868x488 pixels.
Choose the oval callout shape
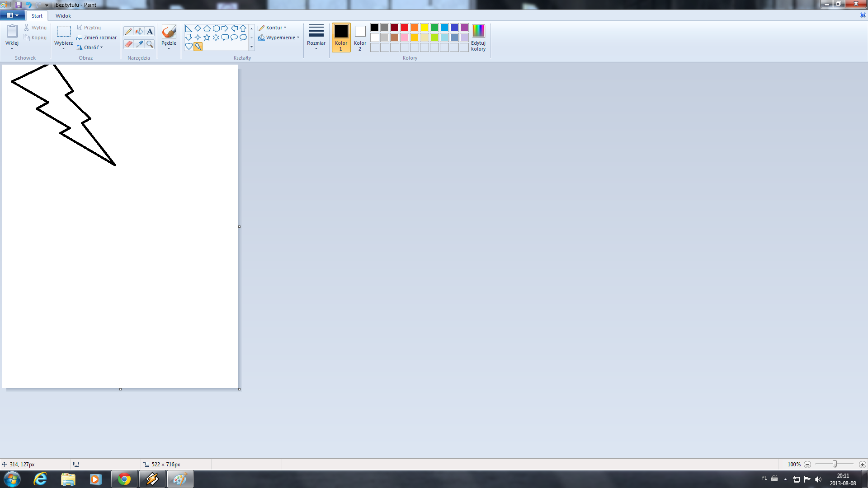[234, 38]
